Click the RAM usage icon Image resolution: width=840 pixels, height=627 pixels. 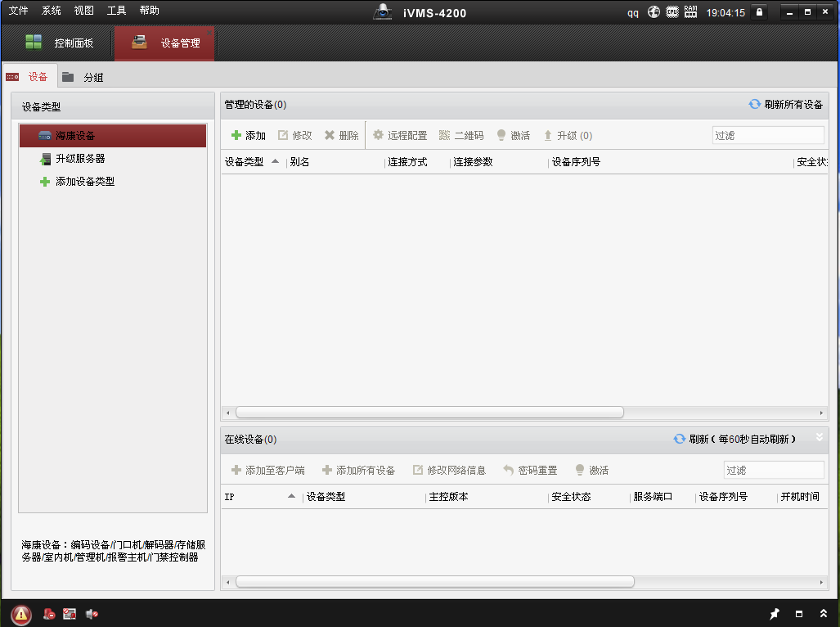coord(691,12)
